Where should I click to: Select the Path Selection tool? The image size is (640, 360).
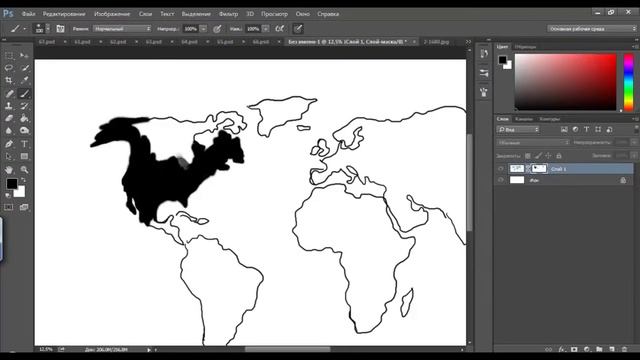tap(9, 157)
